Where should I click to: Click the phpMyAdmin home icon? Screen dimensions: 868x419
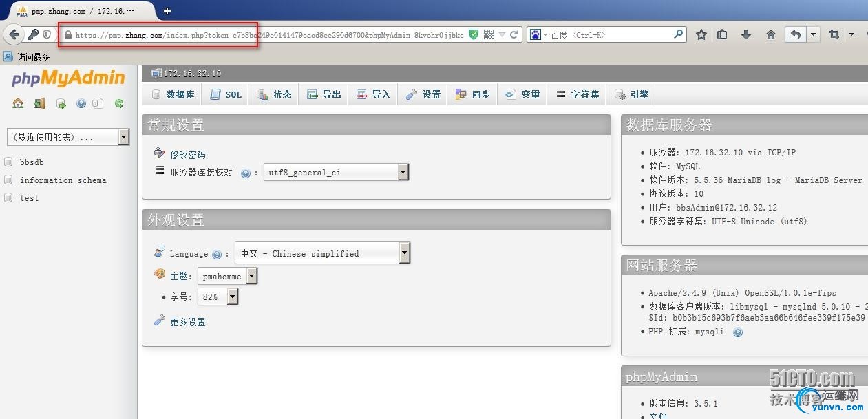[18, 103]
